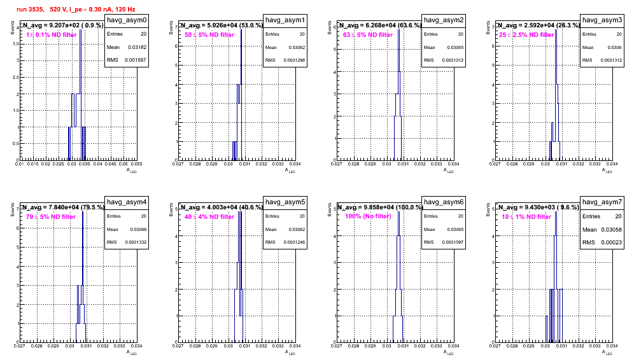Click RMS value 0.001587 in havg_asym0

tap(136, 60)
